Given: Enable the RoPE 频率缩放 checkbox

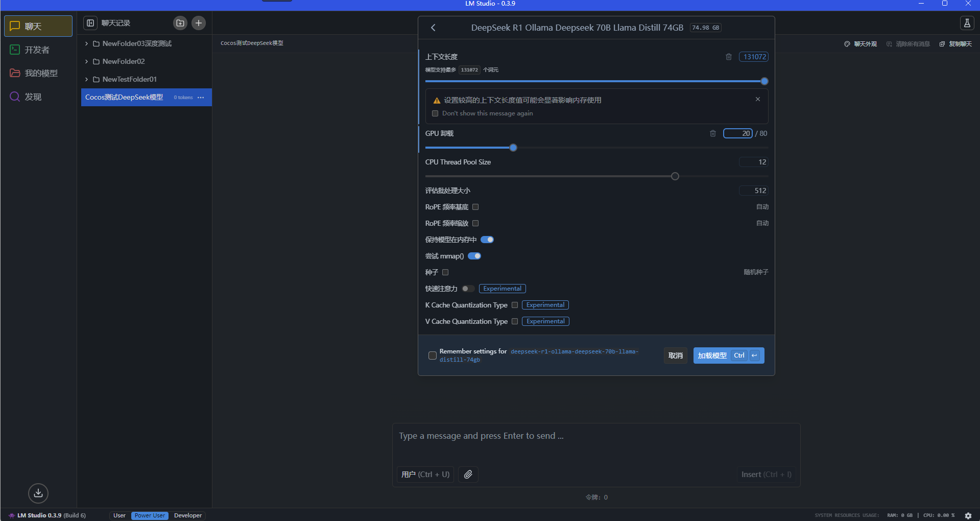Looking at the screenshot, I should click(x=475, y=223).
